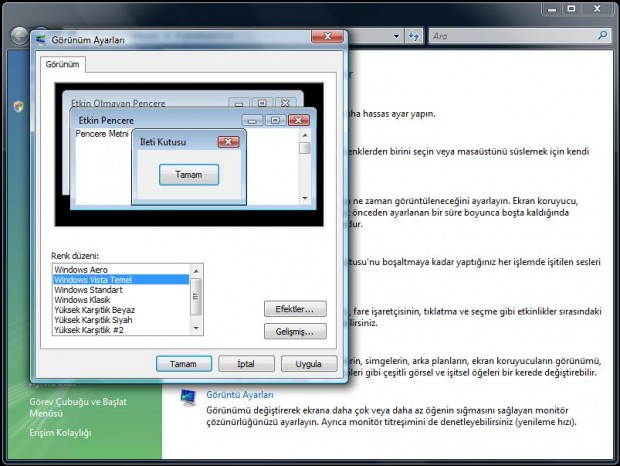Select Windows Klasik color scheme
The image size is (620, 466).
tap(82, 300)
